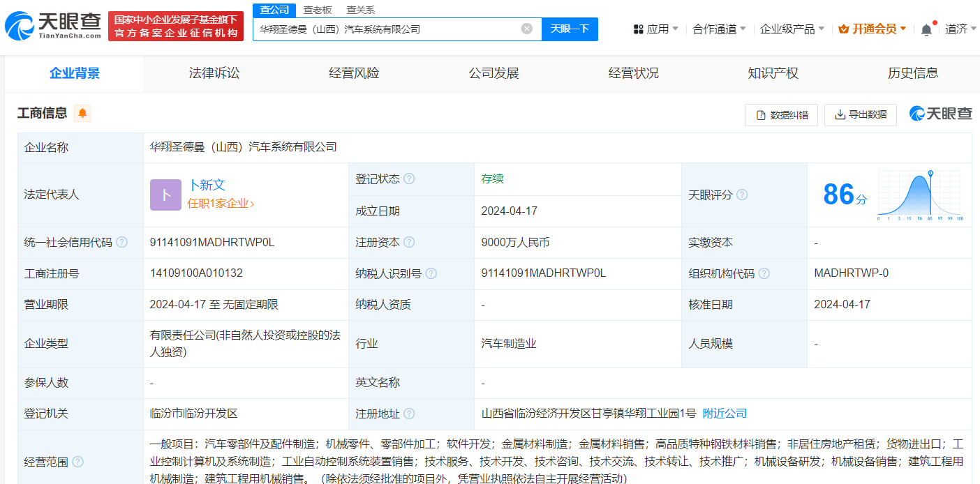
Task: Click the 天眼一下 search button
Action: click(570, 29)
